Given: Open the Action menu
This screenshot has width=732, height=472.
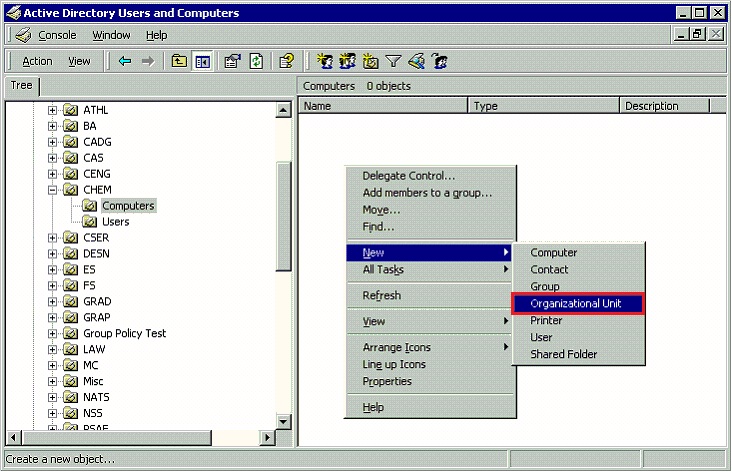Looking at the screenshot, I should pyautogui.click(x=37, y=61).
